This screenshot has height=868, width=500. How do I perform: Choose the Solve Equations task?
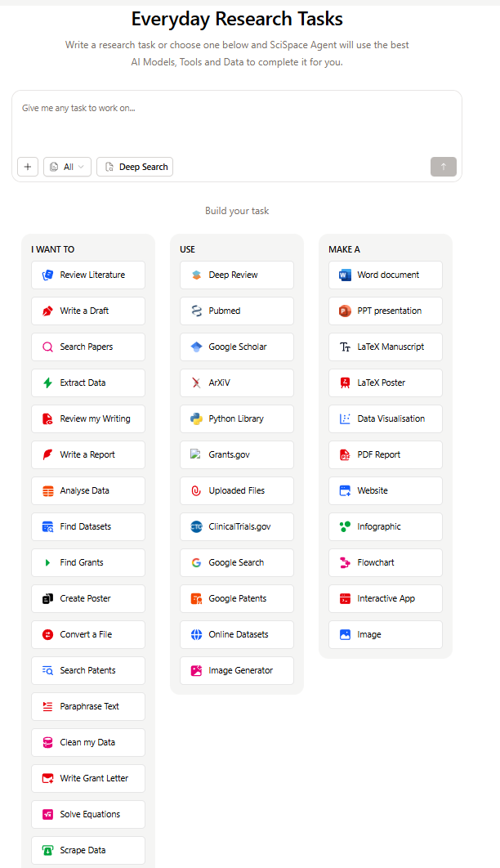tap(88, 814)
